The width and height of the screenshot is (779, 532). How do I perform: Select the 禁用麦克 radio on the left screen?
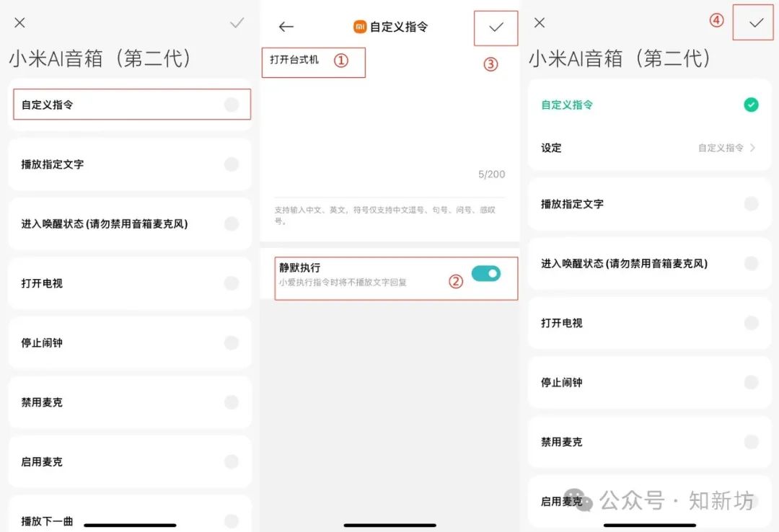coord(232,402)
